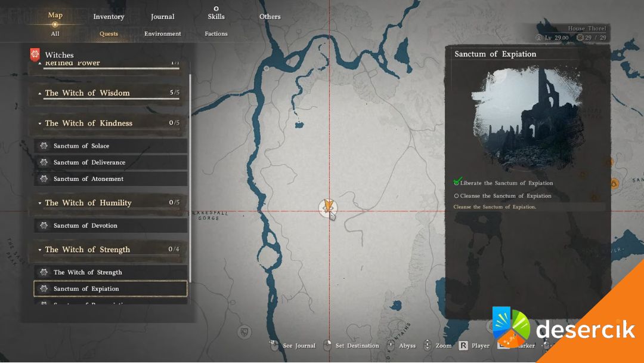Toggle the Cleanse the Sanctum objective circle
This screenshot has width=644, height=363.
click(x=457, y=196)
